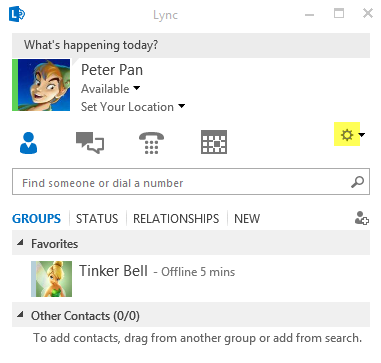
Task: Collapse the Other Contacts group
Action: pyautogui.click(x=20, y=314)
